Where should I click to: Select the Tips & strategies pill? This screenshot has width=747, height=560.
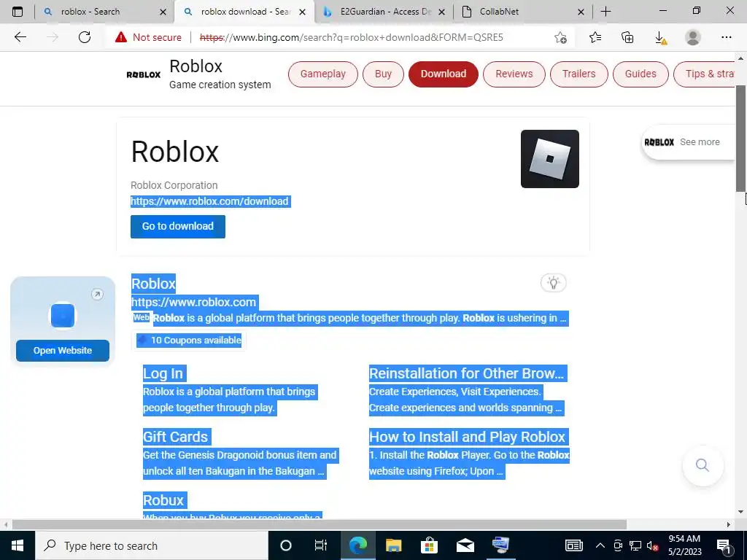click(x=704, y=74)
